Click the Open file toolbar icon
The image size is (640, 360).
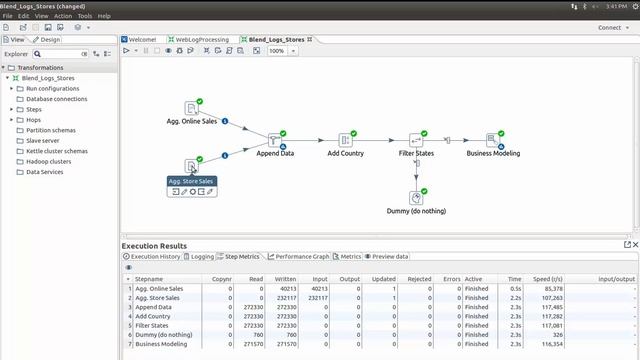click(23, 27)
